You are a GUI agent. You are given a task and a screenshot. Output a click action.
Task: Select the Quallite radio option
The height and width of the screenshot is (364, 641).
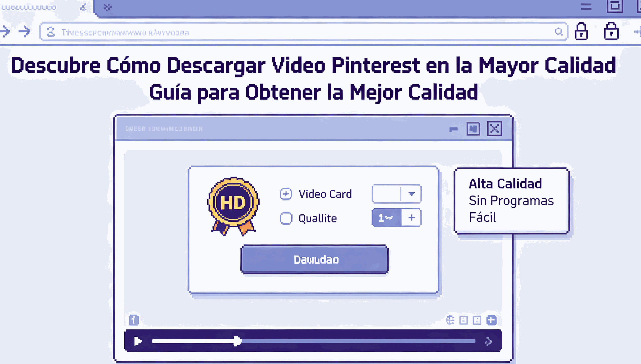[x=286, y=218]
